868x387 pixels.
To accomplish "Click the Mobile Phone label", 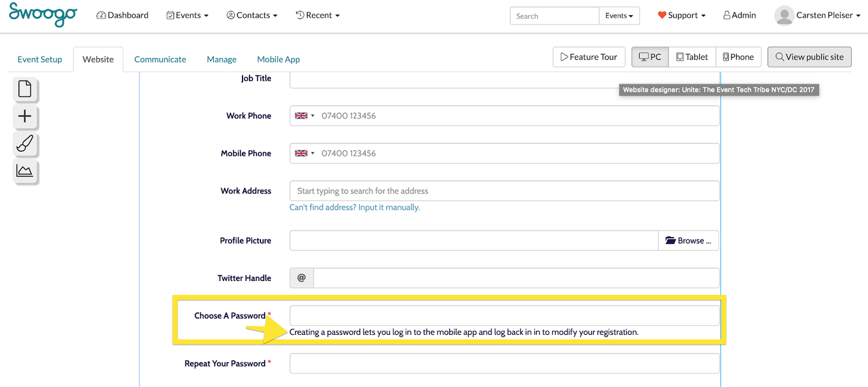I will click(246, 154).
